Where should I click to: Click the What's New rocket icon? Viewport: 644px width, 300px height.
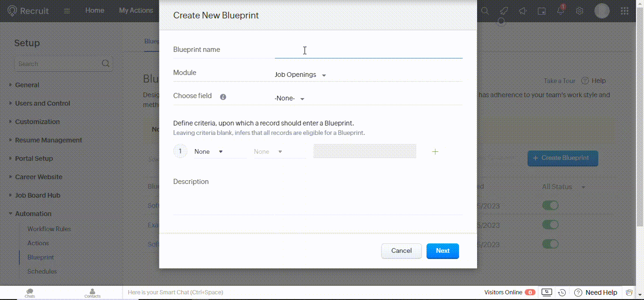pos(504,10)
